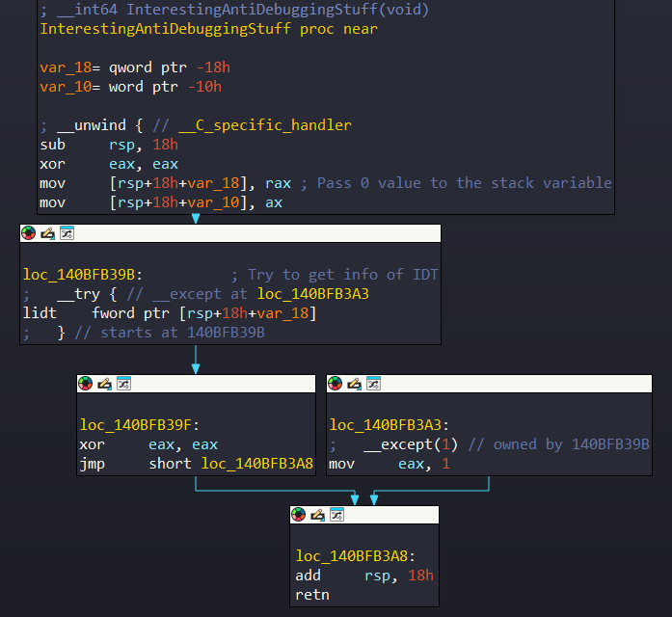
Task: Click group nodes icon in loc_140BFB3A3 block header
Action: (373, 384)
